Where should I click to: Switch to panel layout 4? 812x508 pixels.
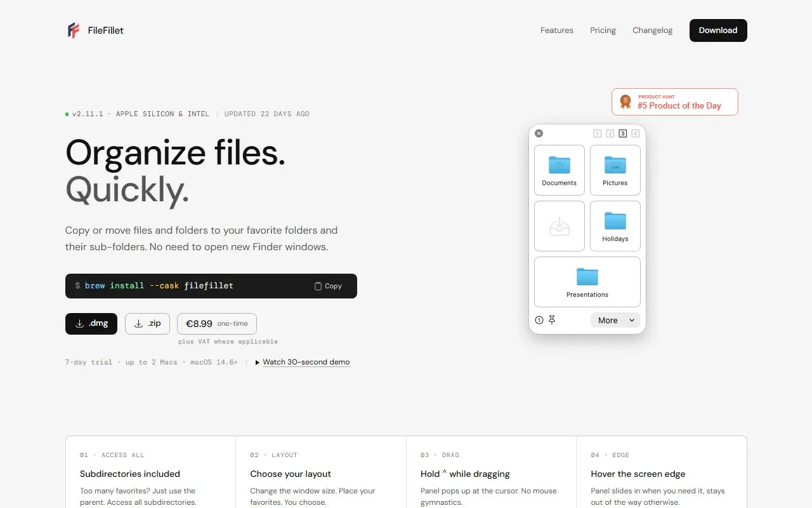[635, 133]
